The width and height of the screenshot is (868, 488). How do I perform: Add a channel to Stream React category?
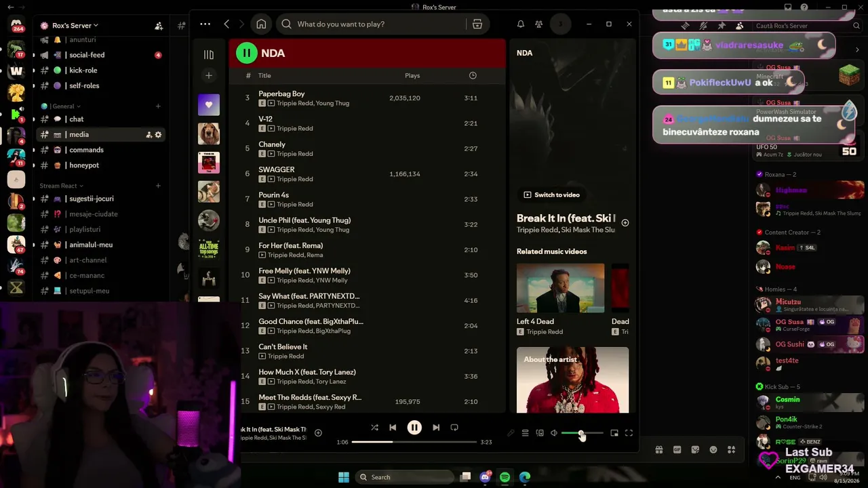[158, 186]
